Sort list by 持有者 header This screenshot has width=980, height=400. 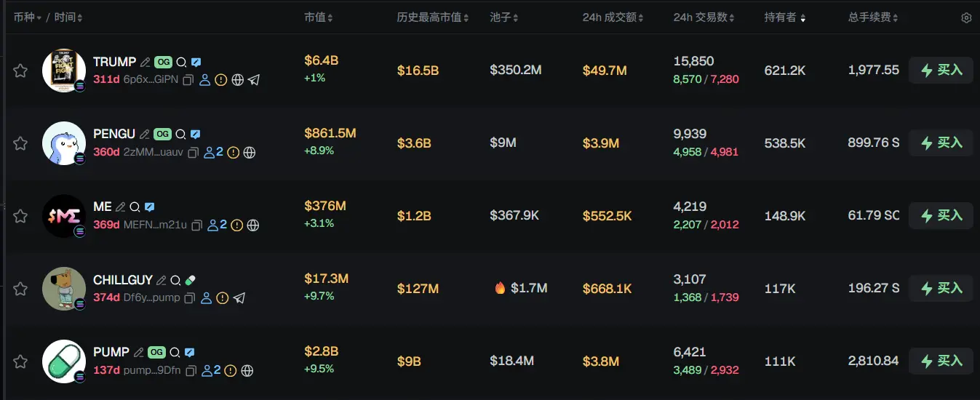click(784, 17)
